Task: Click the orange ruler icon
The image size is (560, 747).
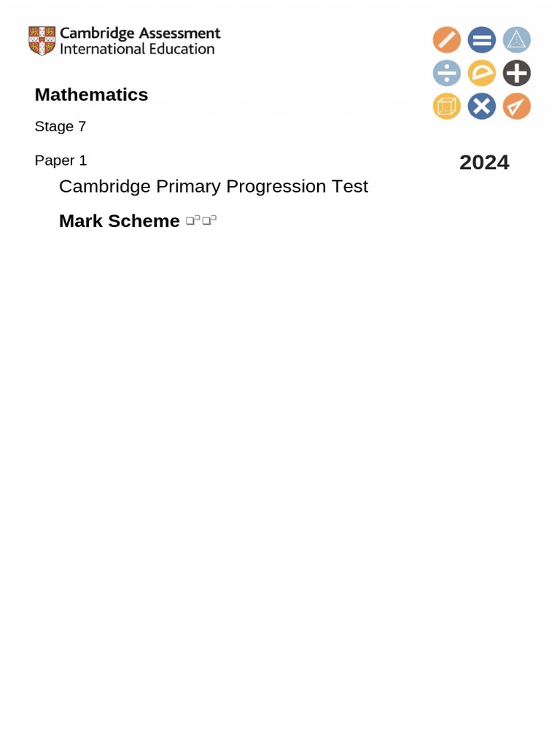Action: tap(446, 40)
